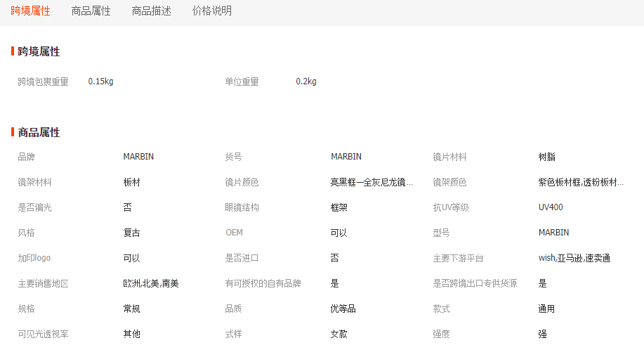Expand the truncated 镜片颜色 value
The height and width of the screenshot is (350, 644).
click(372, 183)
